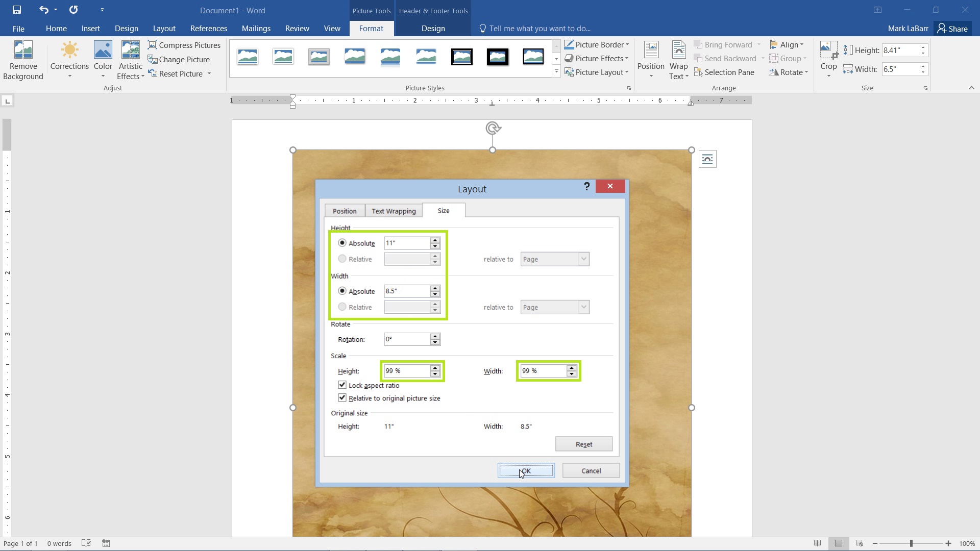The image size is (980, 551).
Task: Close the Layout dialog with red X
Action: (x=610, y=186)
